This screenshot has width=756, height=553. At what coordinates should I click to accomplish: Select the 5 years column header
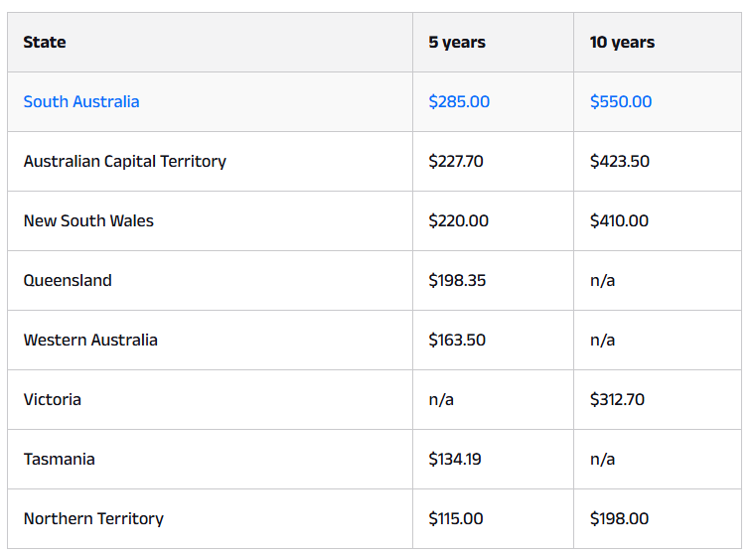[x=457, y=43]
